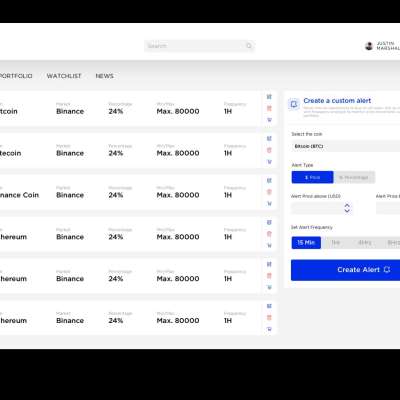Go to the News tab
The width and height of the screenshot is (400, 400).
coord(105,76)
